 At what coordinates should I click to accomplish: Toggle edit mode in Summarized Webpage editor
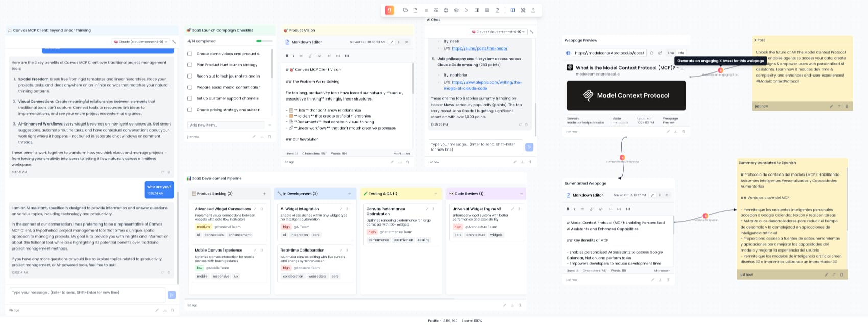[x=652, y=195]
